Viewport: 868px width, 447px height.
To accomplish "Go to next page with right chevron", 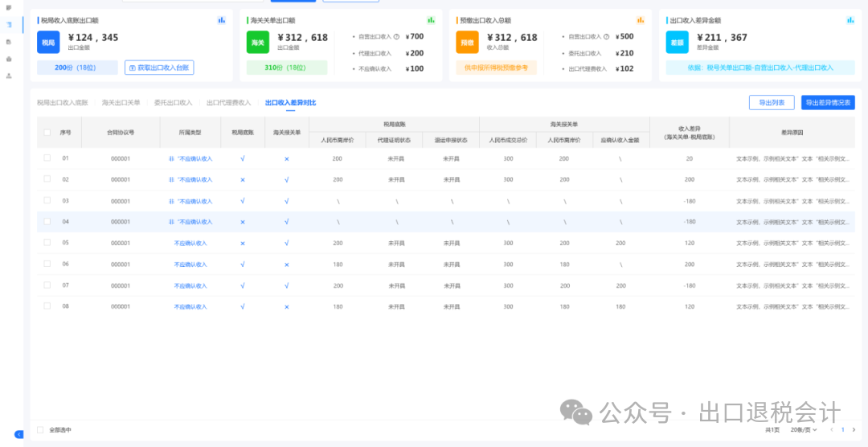I will coord(854,430).
